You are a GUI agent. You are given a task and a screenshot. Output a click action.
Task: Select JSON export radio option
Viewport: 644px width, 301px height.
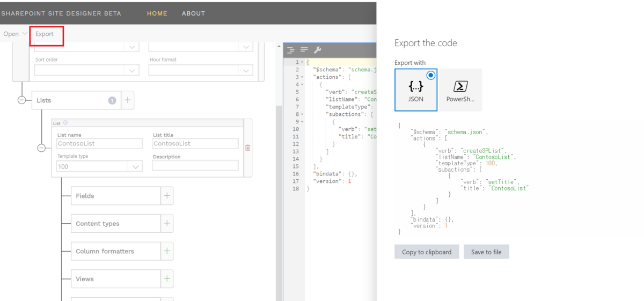[430, 76]
